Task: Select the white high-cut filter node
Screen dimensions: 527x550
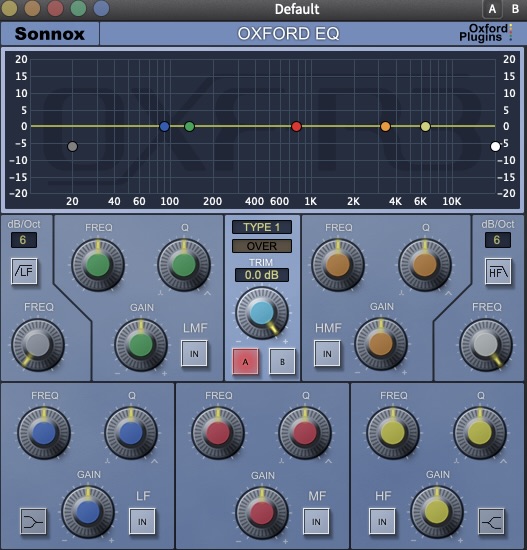Action: point(495,146)
